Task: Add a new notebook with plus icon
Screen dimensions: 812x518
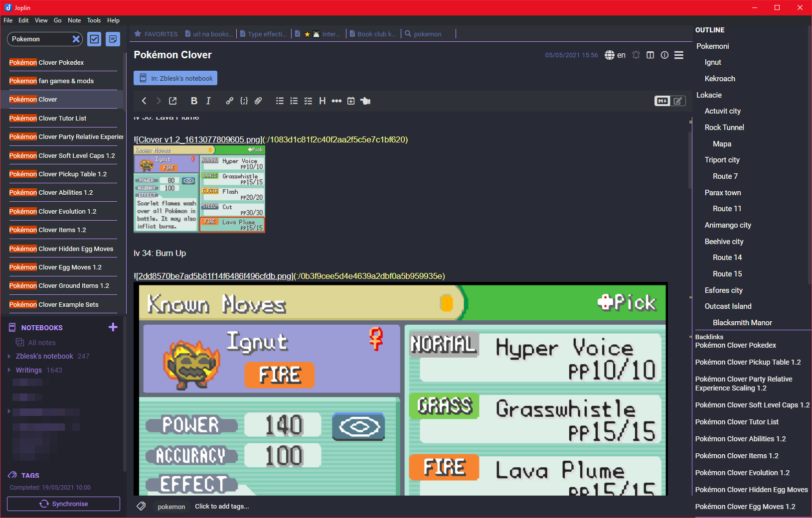Action: click(113, 327)
